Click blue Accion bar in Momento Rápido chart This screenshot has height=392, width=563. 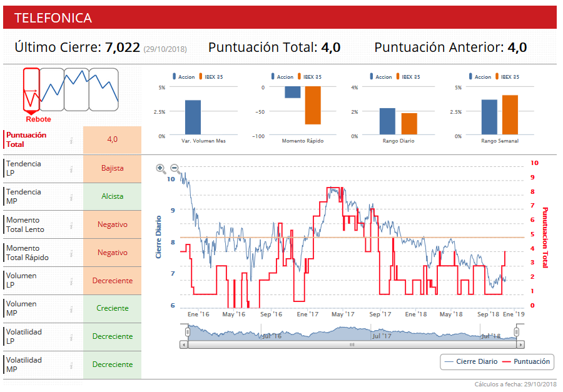coord(293,93)
